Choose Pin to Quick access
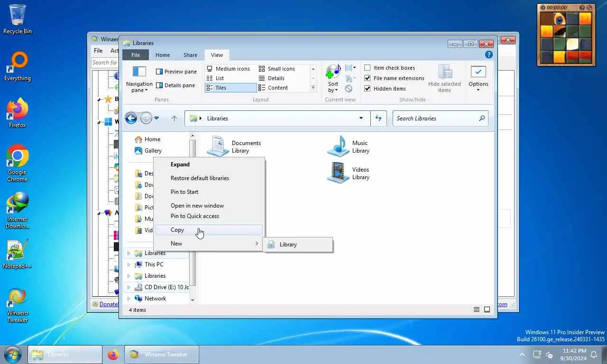 click(x=209, y=216)
